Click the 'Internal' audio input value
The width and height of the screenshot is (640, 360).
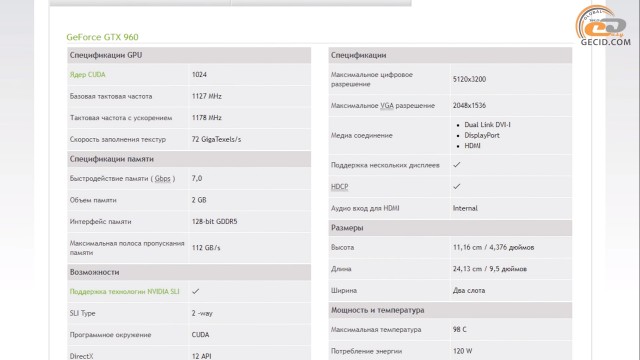(465, 208)
